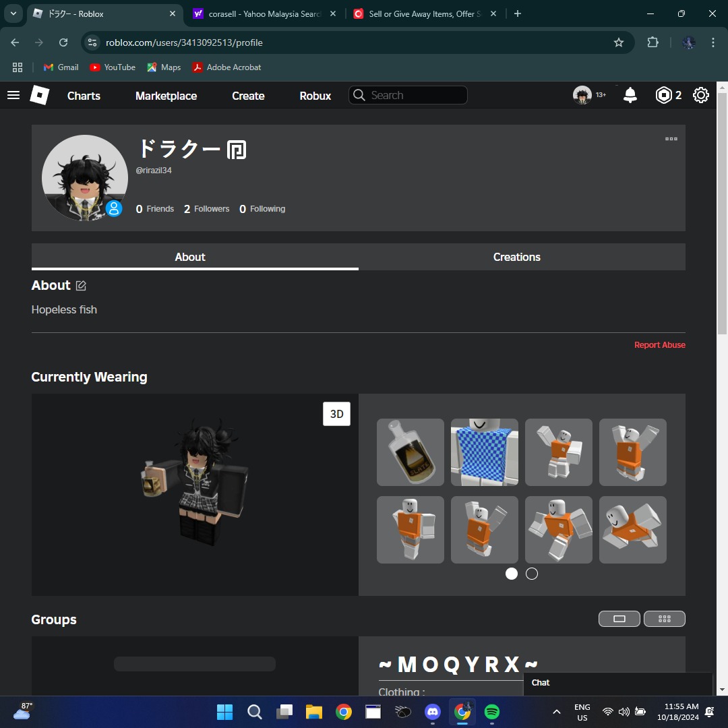Open Charts in Roblox navigation
The height and width of the screenshot is (728, 728).
point(84,96)
